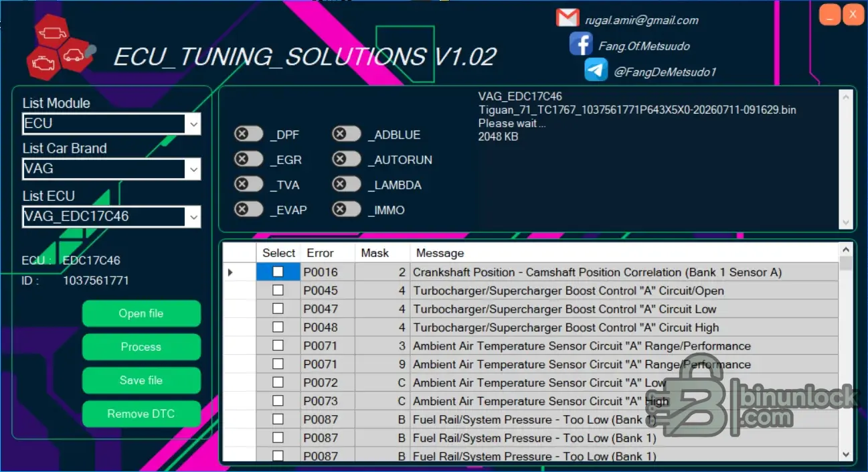Screen dimensions: 868x472
Task: Sort by the Message column header
Action: [624, 252]
